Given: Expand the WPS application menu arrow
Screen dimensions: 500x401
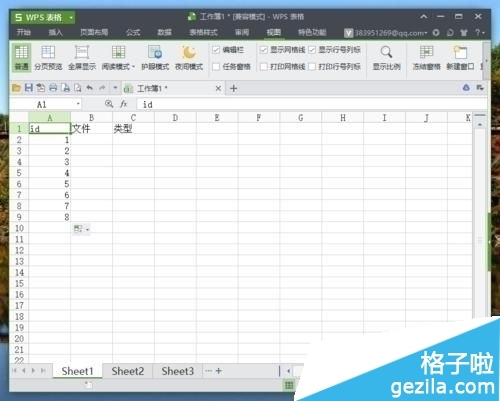Looking at the screenshot, I should point(71,17).
